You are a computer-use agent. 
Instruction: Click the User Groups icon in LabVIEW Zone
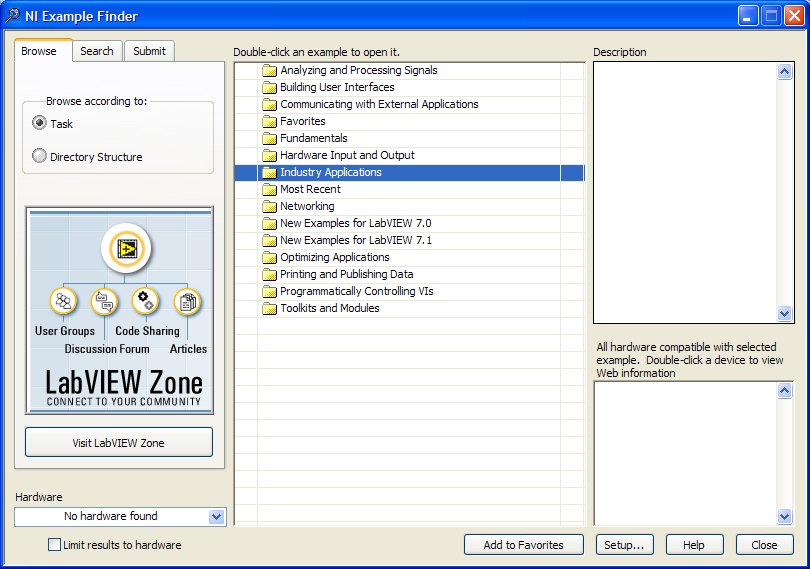(63, 301)
